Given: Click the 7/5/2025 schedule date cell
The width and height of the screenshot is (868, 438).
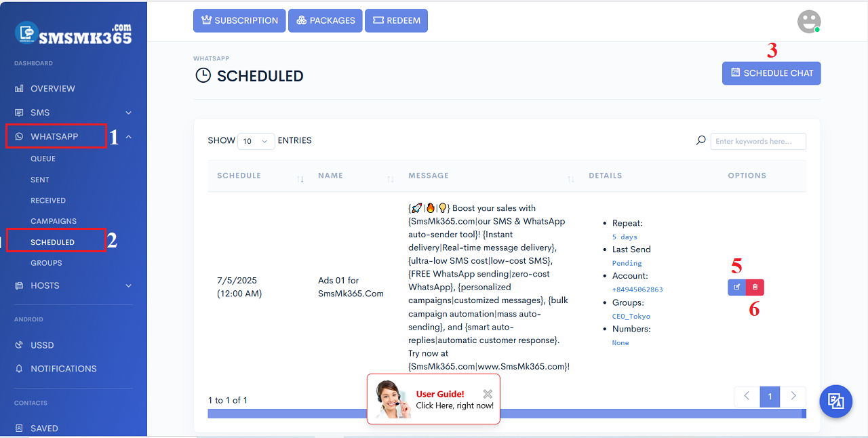Looking at the screenshot, I should tap(239, 287).
